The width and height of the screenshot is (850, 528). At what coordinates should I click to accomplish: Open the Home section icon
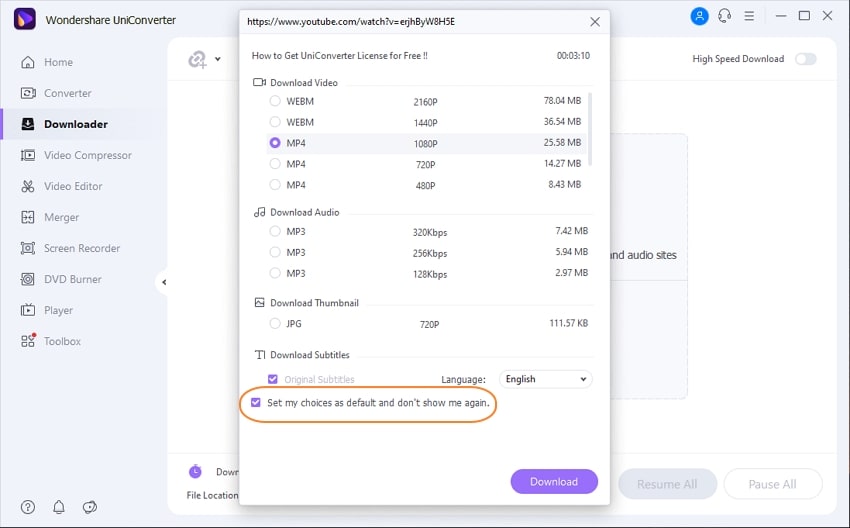tap(28, 62)
